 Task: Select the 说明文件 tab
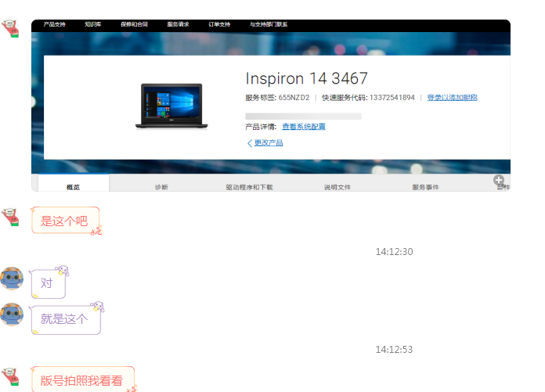[337, 187]
